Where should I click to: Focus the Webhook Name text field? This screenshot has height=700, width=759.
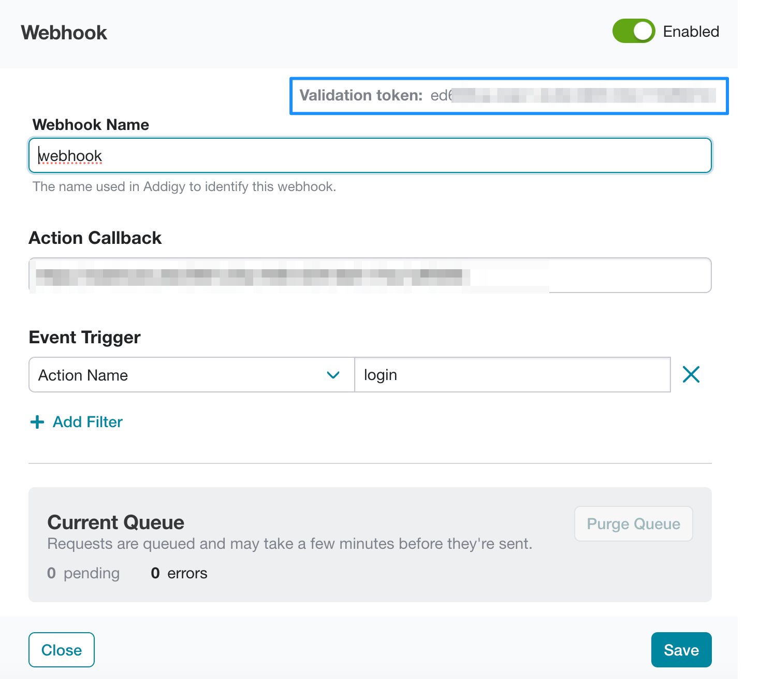[370, 155]
